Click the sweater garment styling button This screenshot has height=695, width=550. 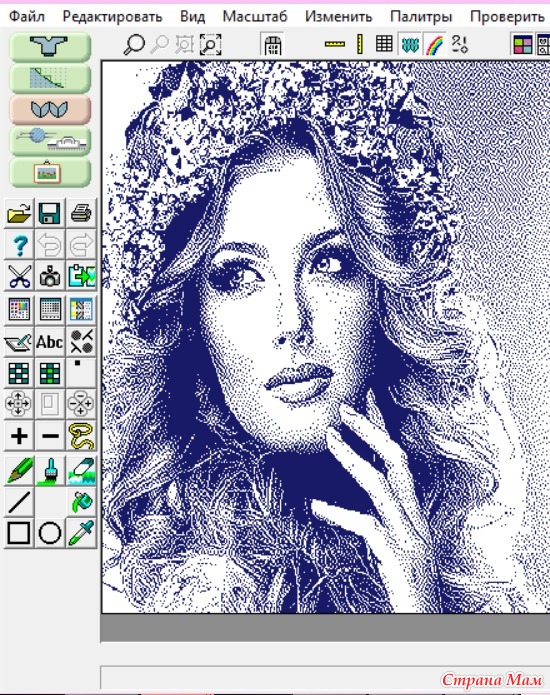(x=50, y=46)
